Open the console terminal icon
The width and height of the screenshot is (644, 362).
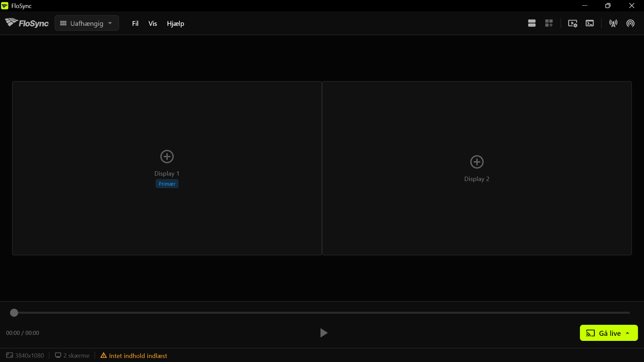(590, 23)
